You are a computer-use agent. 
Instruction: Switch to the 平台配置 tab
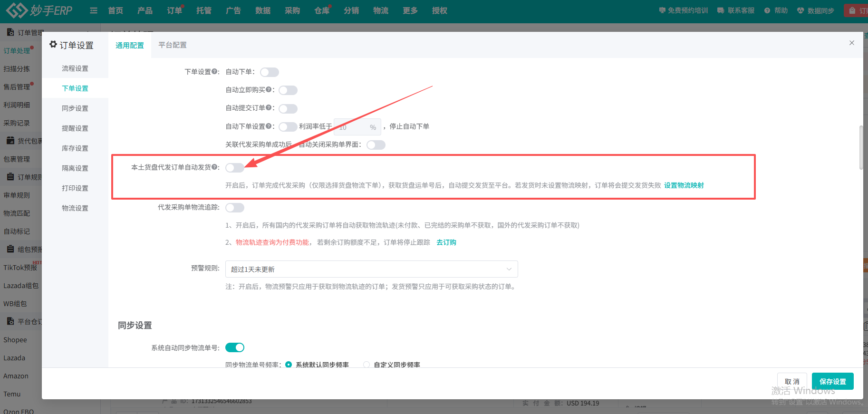pyautogui.click(x=173, y=45)
